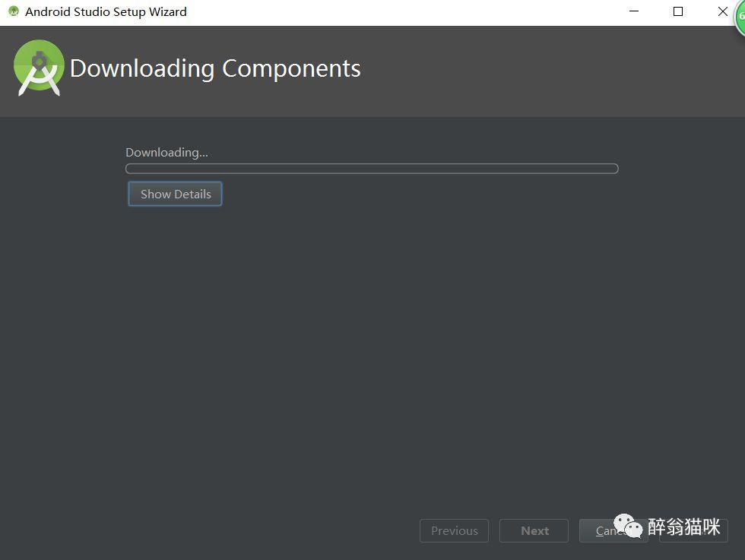745x560 pixels.
Task: Click the 'Android Studio Setup Wizard' window title
Action: coord(106,11)
